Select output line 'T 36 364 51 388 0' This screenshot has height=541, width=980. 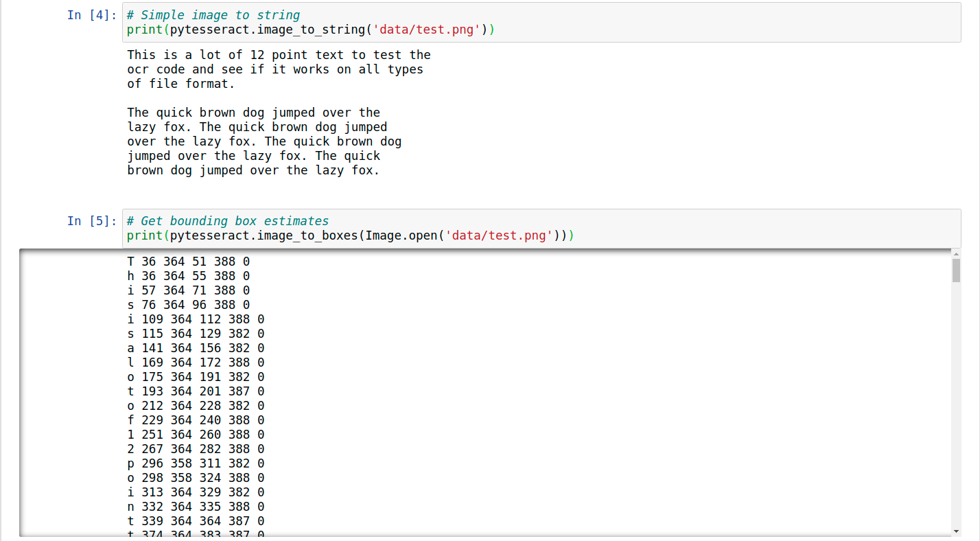click(x=189, y=261)
